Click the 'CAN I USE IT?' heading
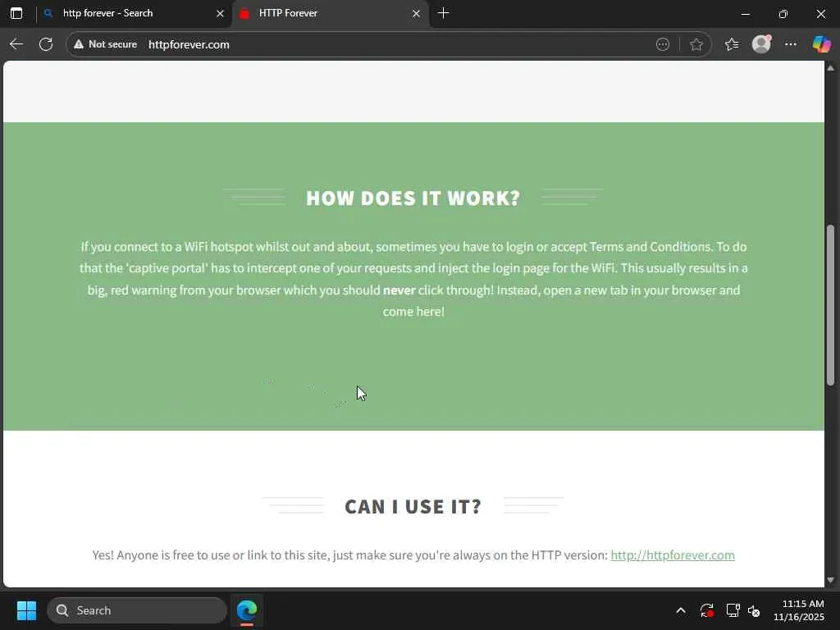Image resolution: width=840 pixels, height=630 pixels. point(413,506)
